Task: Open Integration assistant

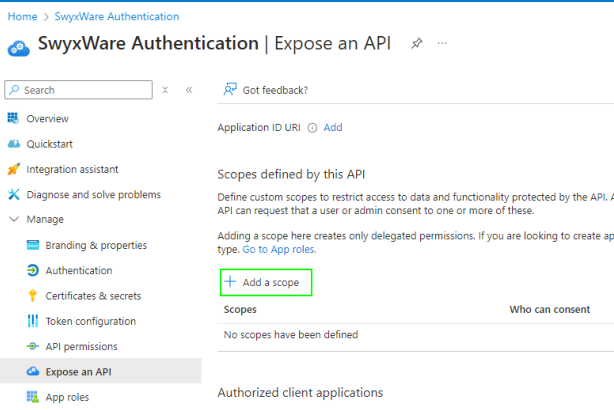Action: (72, 169)
